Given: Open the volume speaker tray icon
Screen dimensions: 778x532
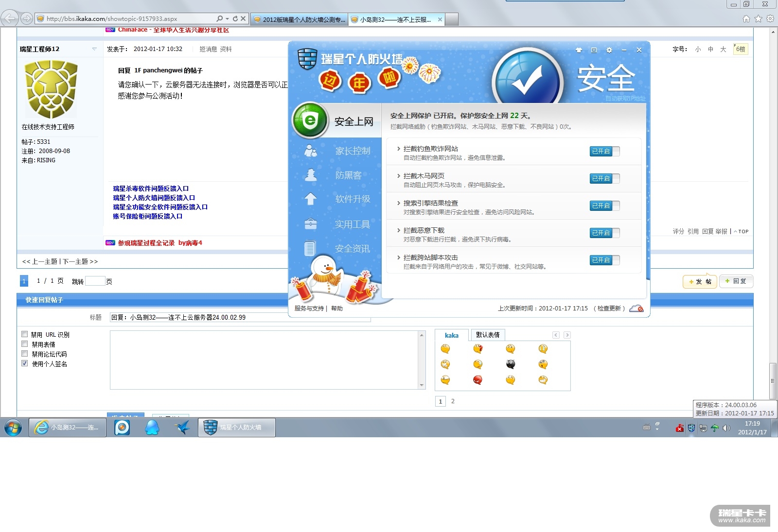Looking at the screenshot, I should pos(726,428).
